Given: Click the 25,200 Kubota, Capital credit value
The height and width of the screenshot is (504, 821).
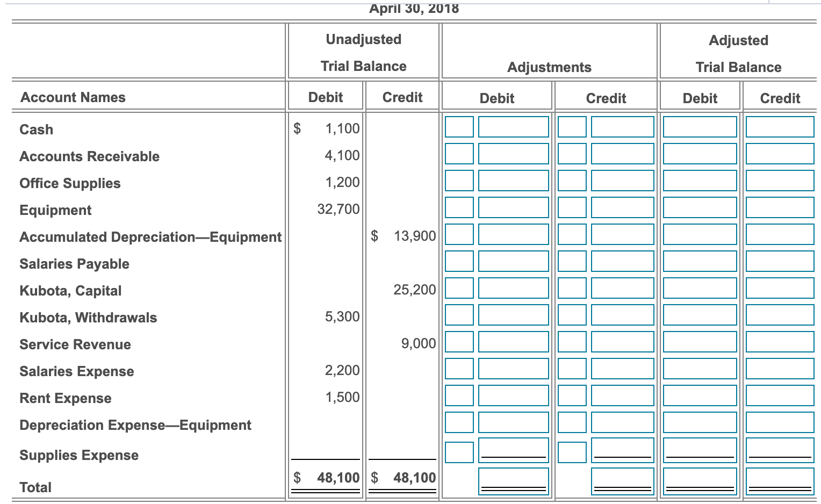Looking at the screenshot, I should pos(415,290).
